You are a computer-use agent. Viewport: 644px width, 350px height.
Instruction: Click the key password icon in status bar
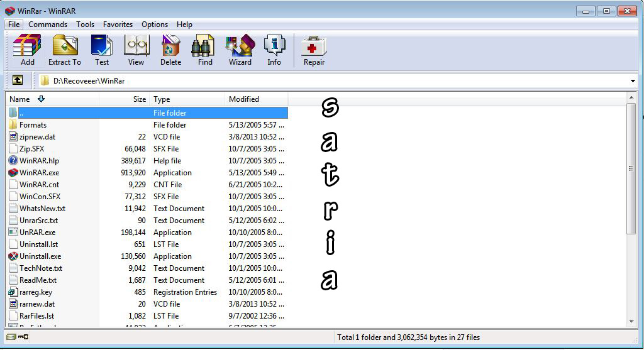tap(23, 337)
